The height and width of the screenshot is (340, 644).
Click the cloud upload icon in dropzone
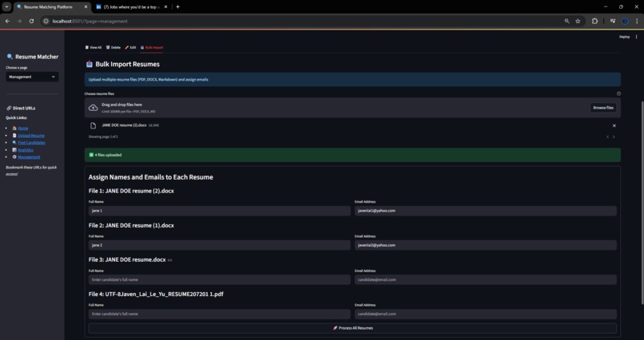(93, 108)
